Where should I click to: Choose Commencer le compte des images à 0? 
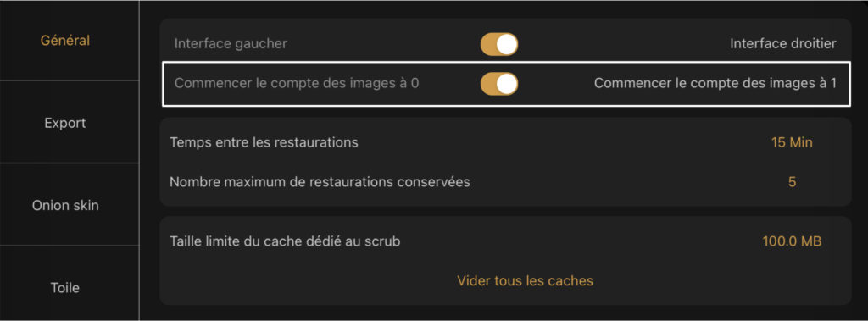pos(297,84)
